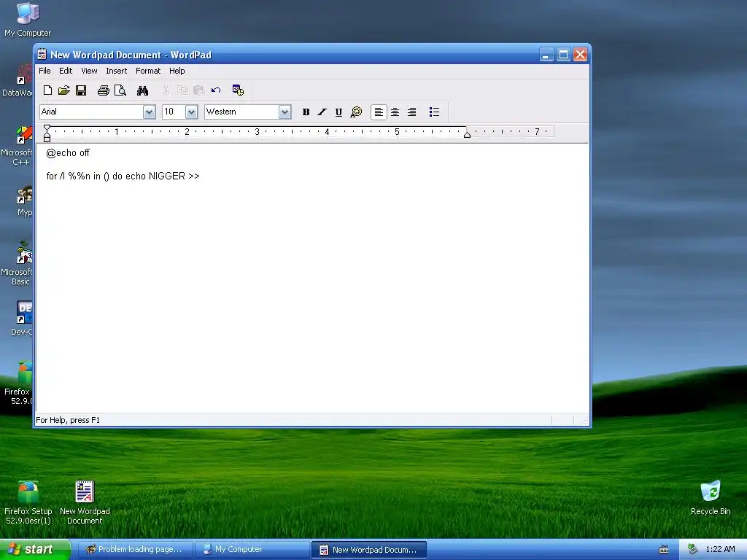Screen dimensions: 747x560
Task: Open the Format menu
Action: pyautogui.click(x=148, y=71)
